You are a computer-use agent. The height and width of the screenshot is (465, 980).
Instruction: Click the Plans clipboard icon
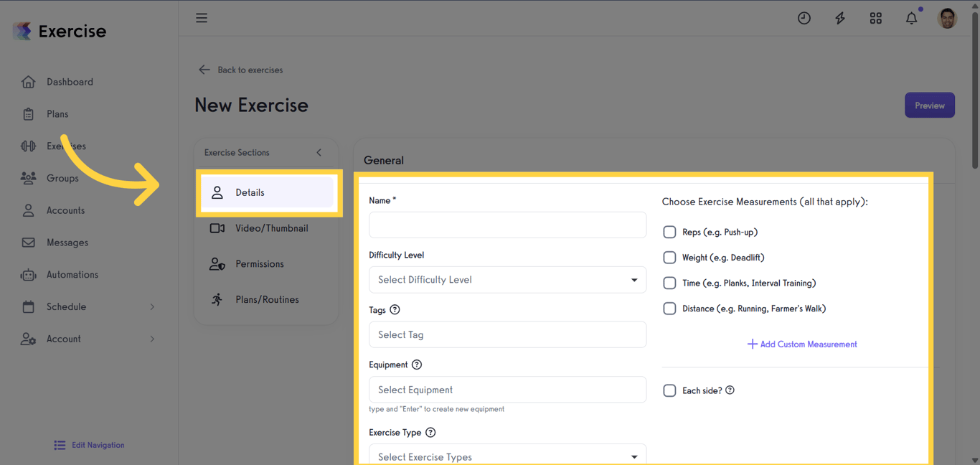[x=28, y=114]
